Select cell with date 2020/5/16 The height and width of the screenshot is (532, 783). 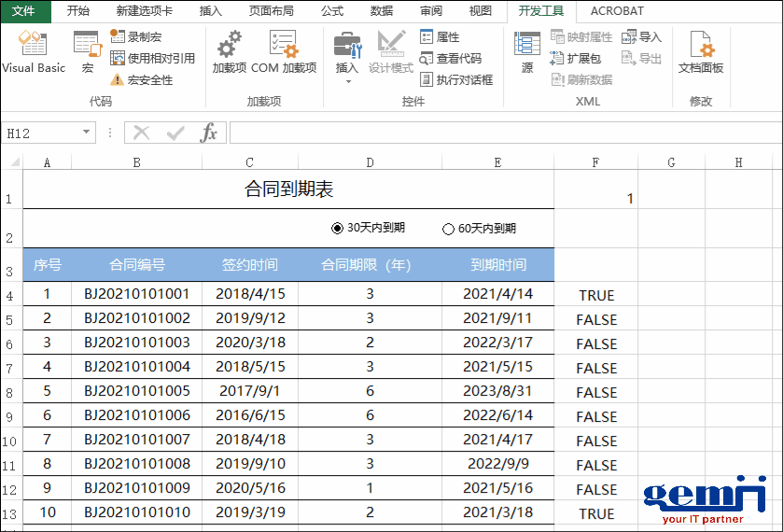[250, 488]
